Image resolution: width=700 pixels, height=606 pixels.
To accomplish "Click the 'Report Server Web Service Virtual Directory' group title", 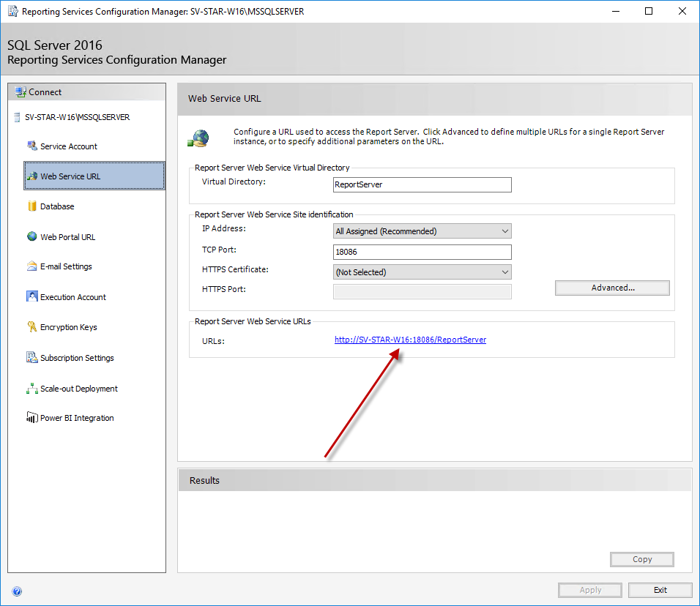I will pos(272,168).
